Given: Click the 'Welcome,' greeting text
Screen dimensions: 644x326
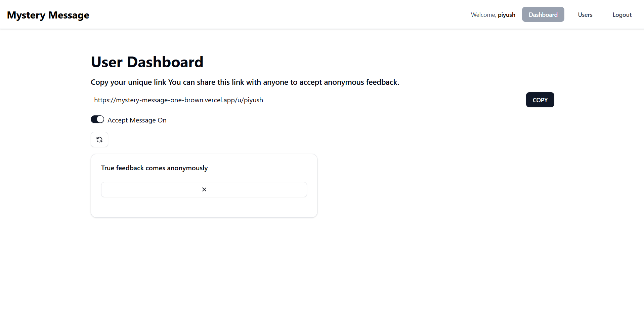Looking at the screenshot, I should 483,15.
